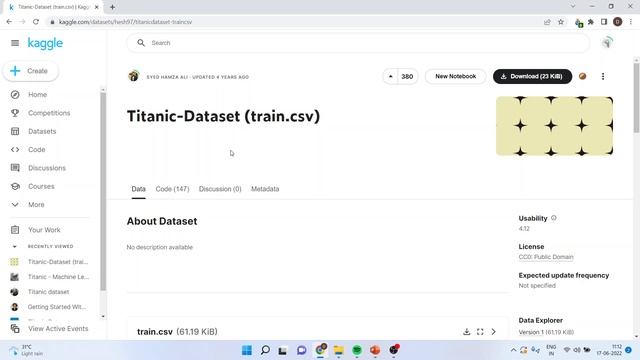Open browser extensions puzzle icon
Screen dimensions: 640x360
click(591, 22)
